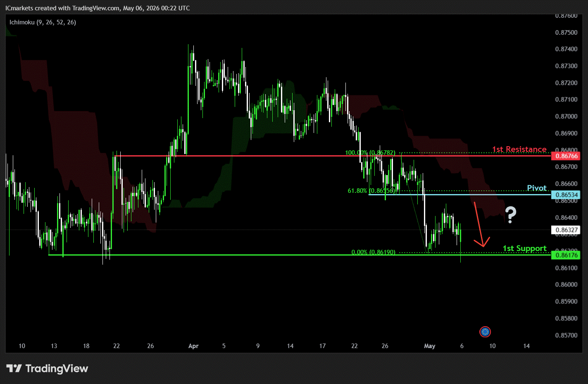588x384 pixels.
Task: Click the Apr label on time axis
Action: pyautogui.click(x=193, y=346)
